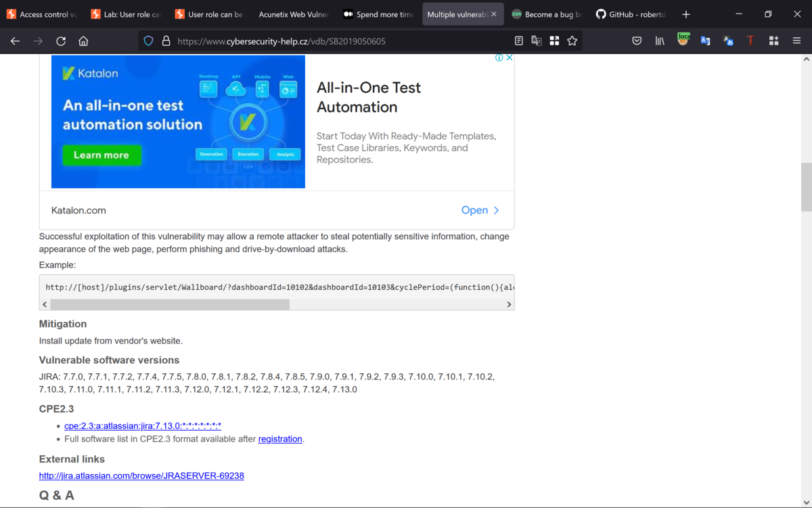Open the JRASERVER-69238 external link
Image resolution: width=812 pixels, height=508 pixels.
(x=141, y=476)
